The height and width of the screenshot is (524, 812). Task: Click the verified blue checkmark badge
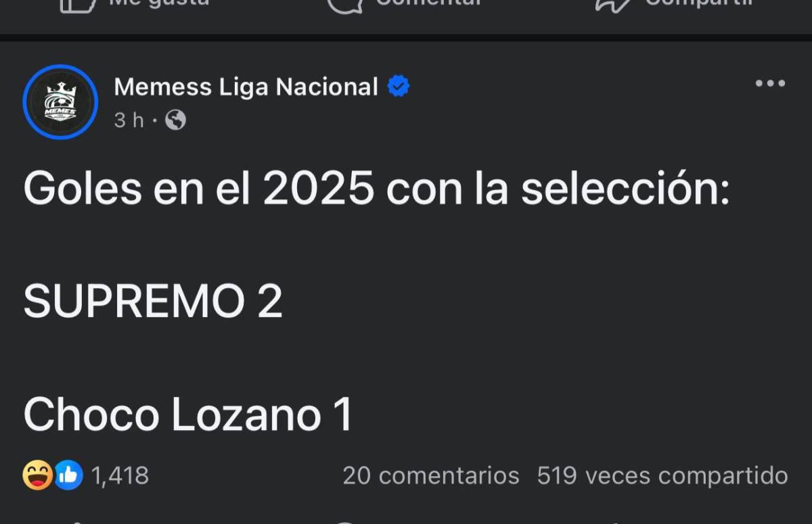tap(397, 86)
